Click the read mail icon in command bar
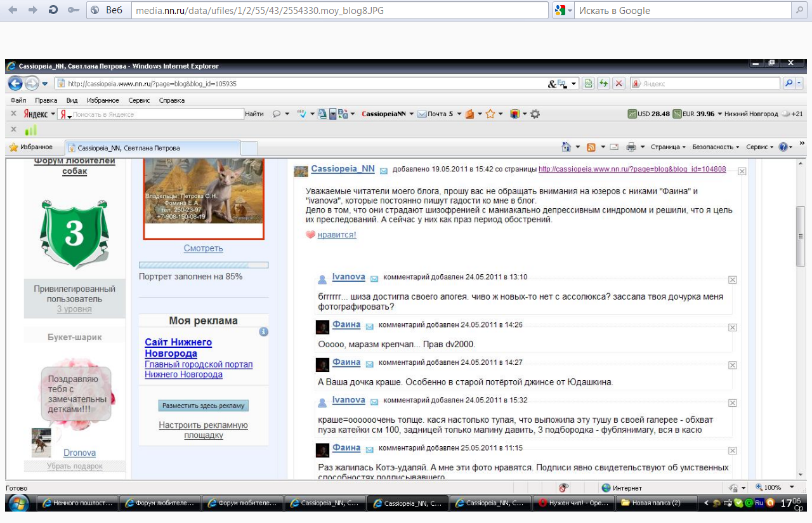This screenshot has width=812, height=523. pos(614,147)
